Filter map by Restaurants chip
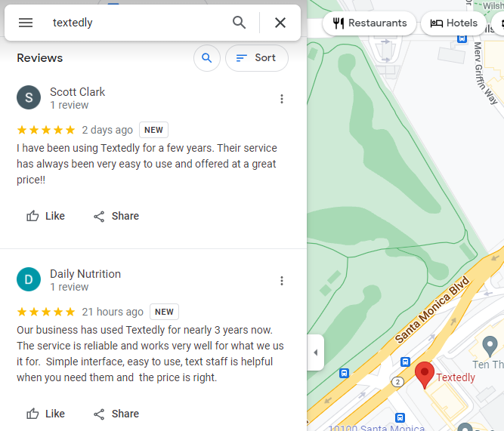The width and height of the screenshot is (504, 431). (x=369, y=23)
